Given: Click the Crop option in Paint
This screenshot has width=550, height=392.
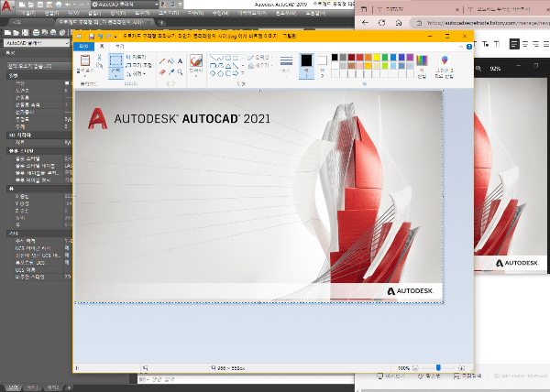Looking at the screenshot, I should pos(136,57).
